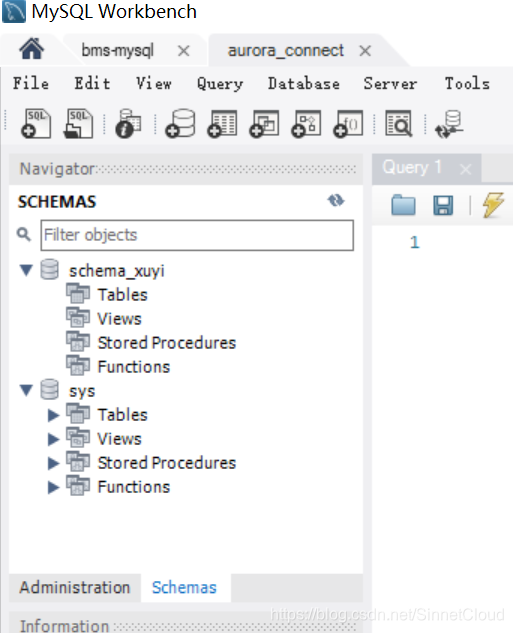Open the Database menu
Viewport: 513px width, 633px height.
point(304,84)
